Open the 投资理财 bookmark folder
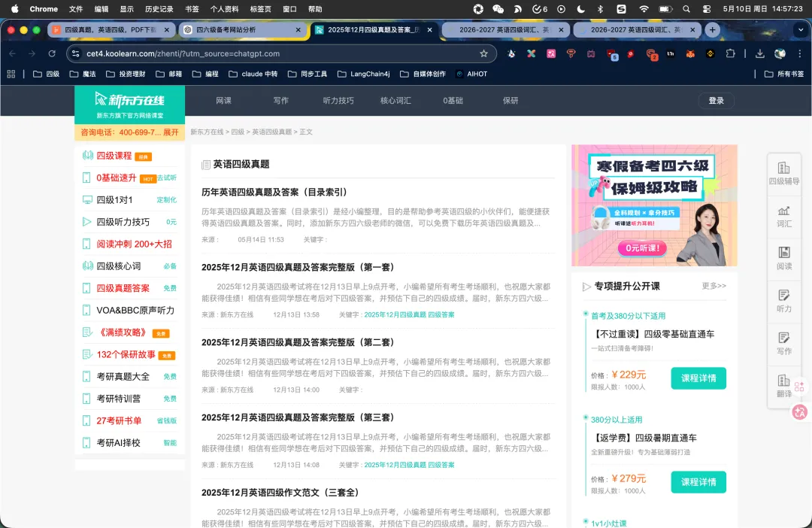 tap(126, 74)
